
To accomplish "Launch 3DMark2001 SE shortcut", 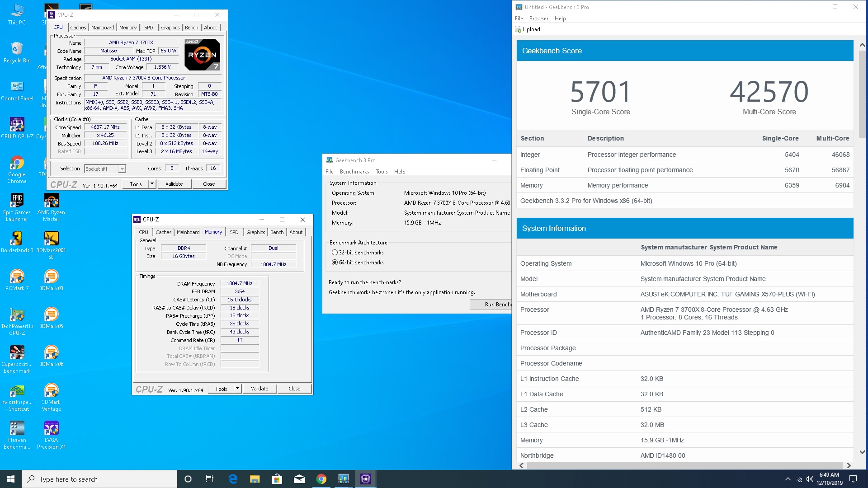I will coord(51,245).
